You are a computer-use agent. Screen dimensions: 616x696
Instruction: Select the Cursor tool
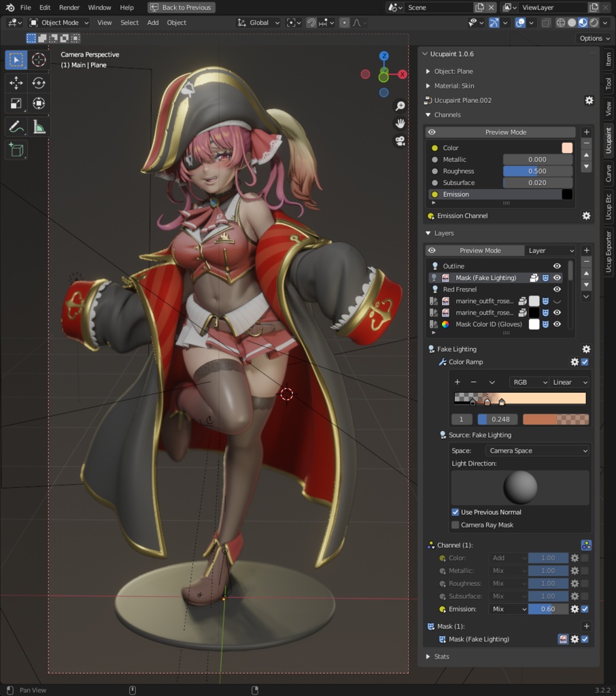click(39, 59)
